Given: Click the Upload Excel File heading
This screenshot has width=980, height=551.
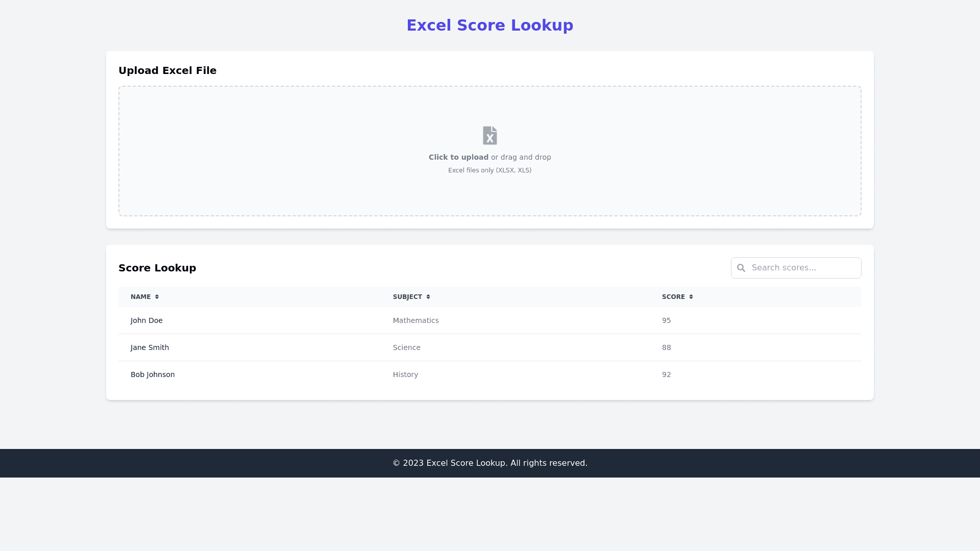Looking at the screenshot, I should pyautogui.click(x=167, y=70).
